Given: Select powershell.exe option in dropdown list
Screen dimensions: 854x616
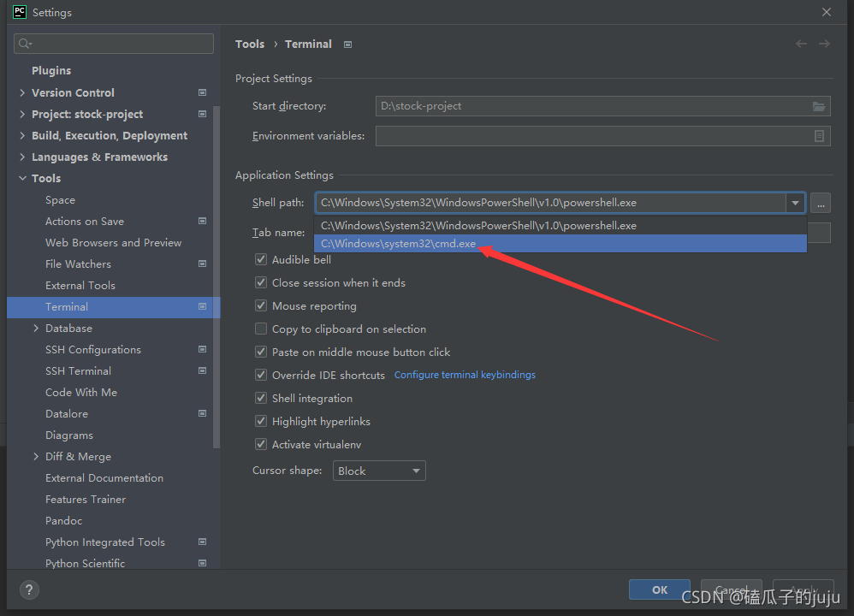Looking at the screenshot, I should (x=560, y=226).
